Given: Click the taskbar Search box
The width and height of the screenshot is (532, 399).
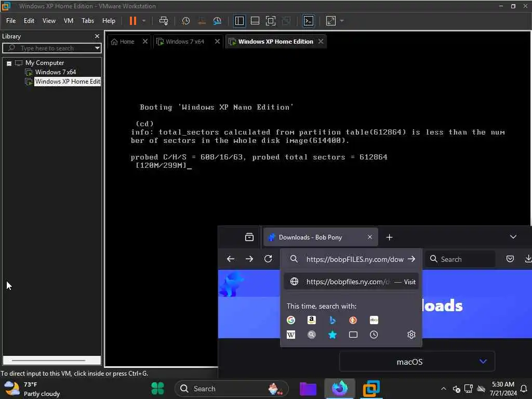Looking at the screenshot, I should coord(231,389).
